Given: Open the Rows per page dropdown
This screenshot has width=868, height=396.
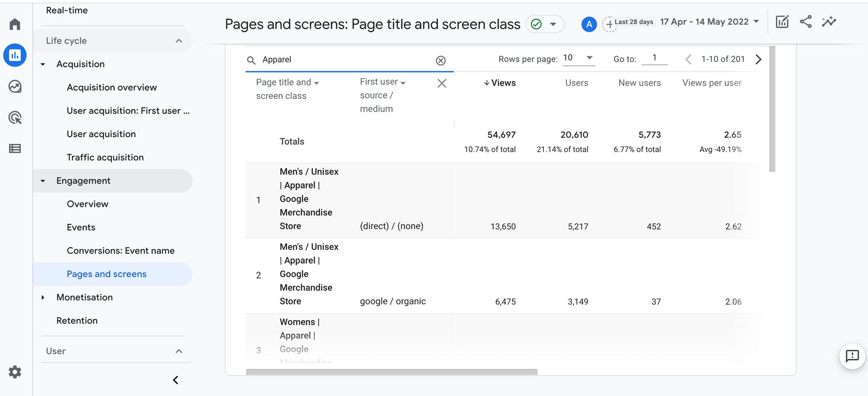Looking at the screenshot, I should pos(579,58).
